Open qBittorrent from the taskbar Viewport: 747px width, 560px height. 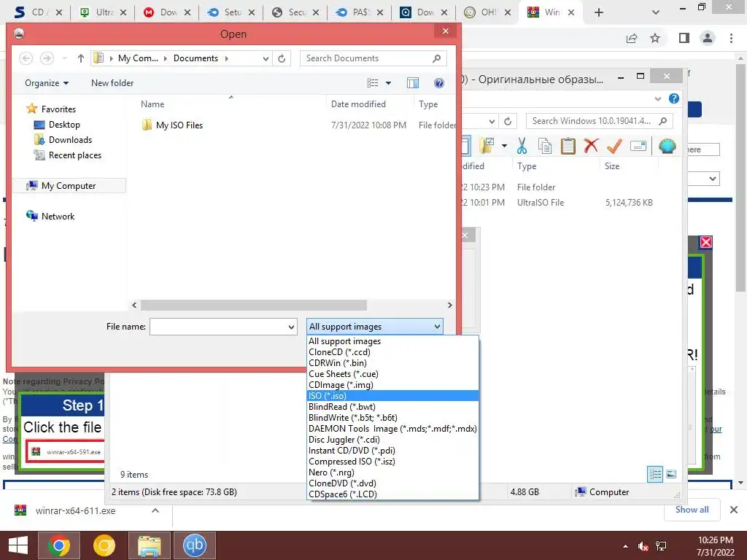point(194,545)
